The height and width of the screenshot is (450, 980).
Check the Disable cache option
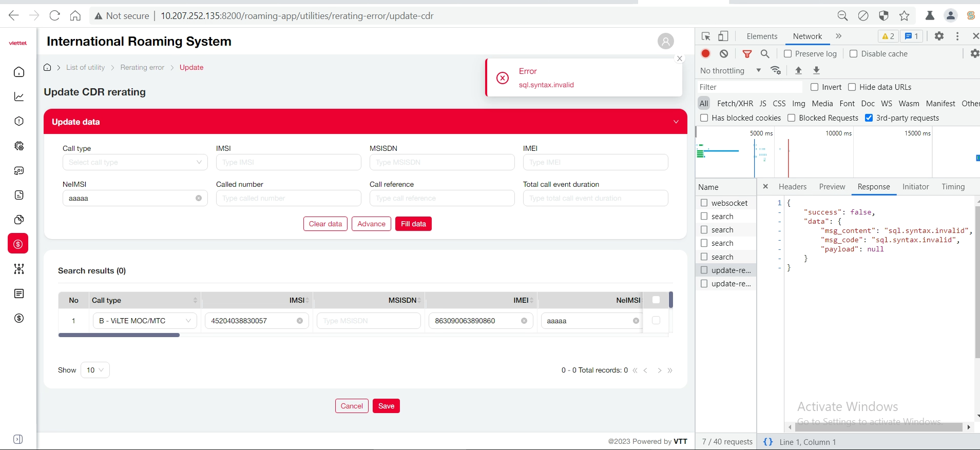pyautogui.click(x=853, y=54)
